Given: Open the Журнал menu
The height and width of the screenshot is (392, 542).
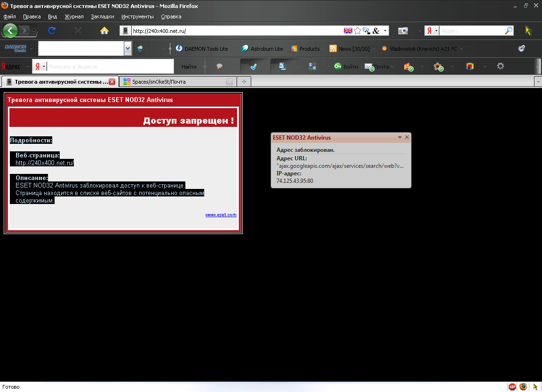Looking at the screenshot, I should click(x=74, y=16).
